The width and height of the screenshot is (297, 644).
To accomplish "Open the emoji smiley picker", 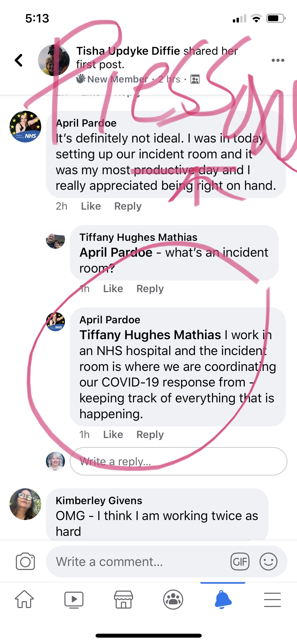I will pyautogui.click(x=268, y=562).
